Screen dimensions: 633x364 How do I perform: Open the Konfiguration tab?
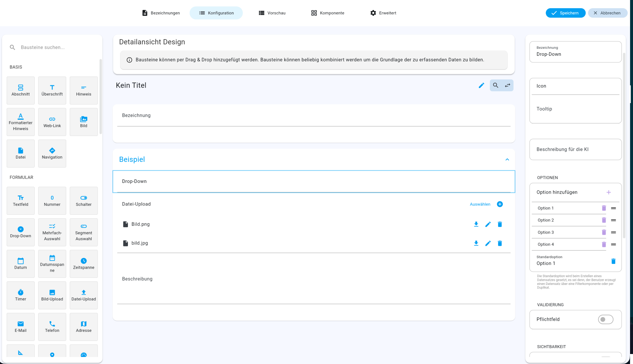tap(216, 13)
